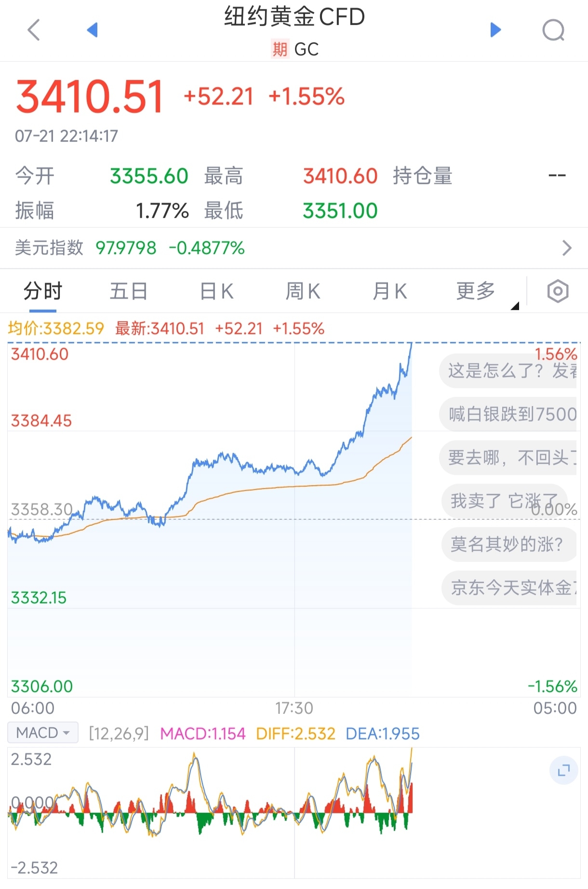Tap the 纽约黄金CFD title
The image size is (588, 889).
[294, 17]
